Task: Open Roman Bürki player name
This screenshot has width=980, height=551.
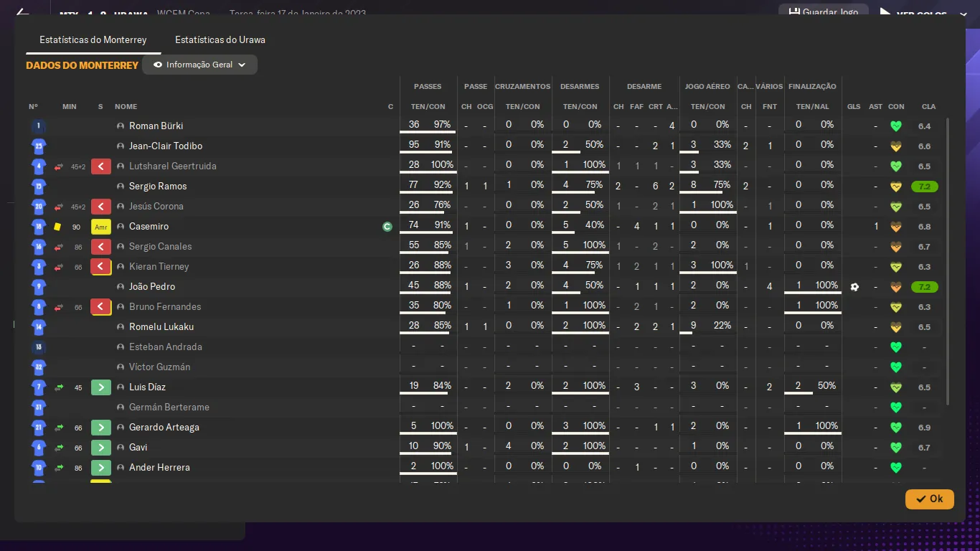Action: click(x=156, y=126)
